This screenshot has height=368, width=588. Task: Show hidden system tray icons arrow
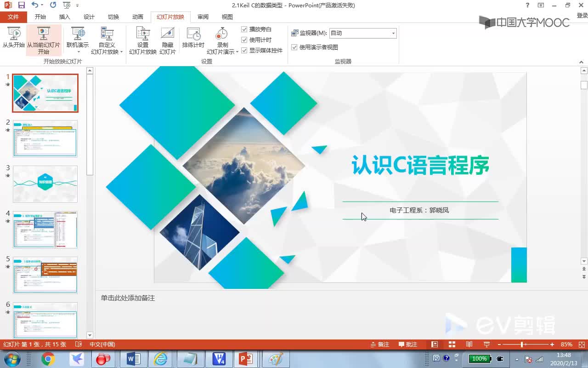point(517,359)
